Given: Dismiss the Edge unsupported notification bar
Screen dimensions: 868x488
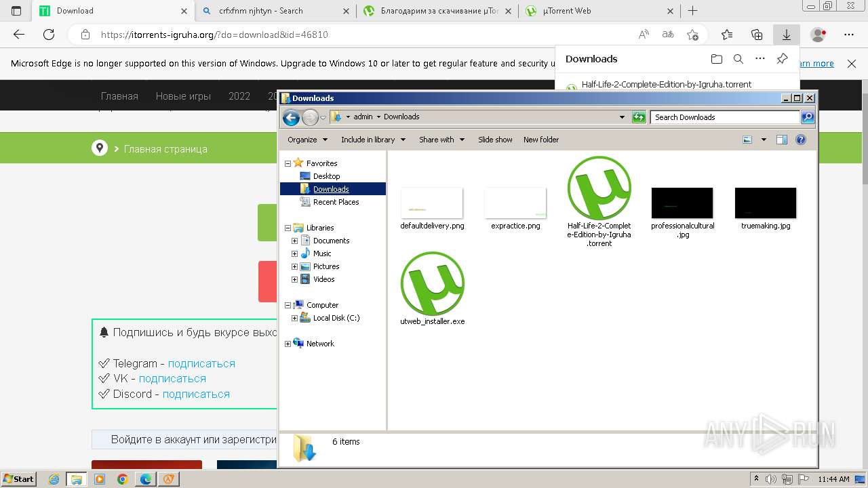Looking at the screenshot, I should point(852,64).
